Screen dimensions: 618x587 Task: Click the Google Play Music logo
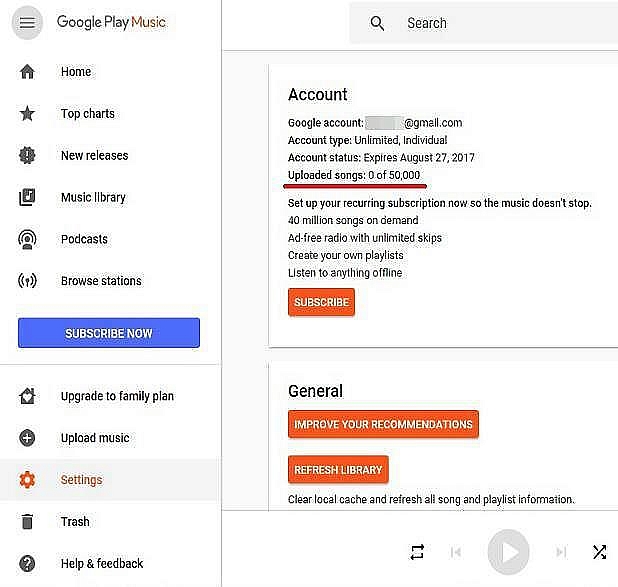tap(111, 22)
